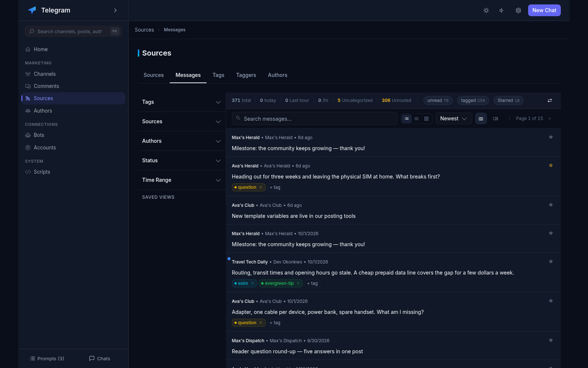Open the Authors tab in Sources

click(x=277, y=75)
